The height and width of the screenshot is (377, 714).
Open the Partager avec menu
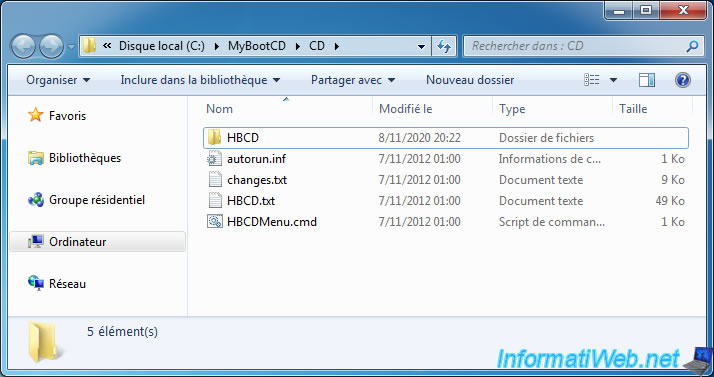tap(352, 80)
